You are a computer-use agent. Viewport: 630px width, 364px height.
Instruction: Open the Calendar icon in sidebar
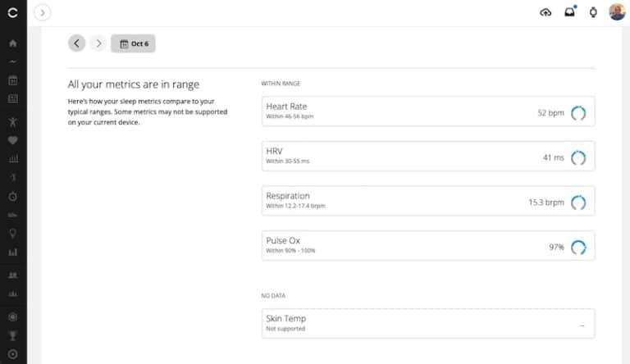click(13, 80)
